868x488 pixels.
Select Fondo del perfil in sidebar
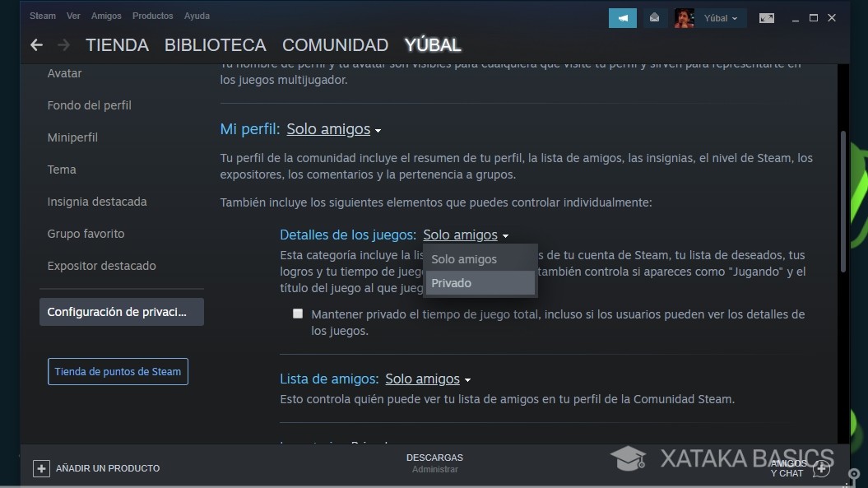89,105
